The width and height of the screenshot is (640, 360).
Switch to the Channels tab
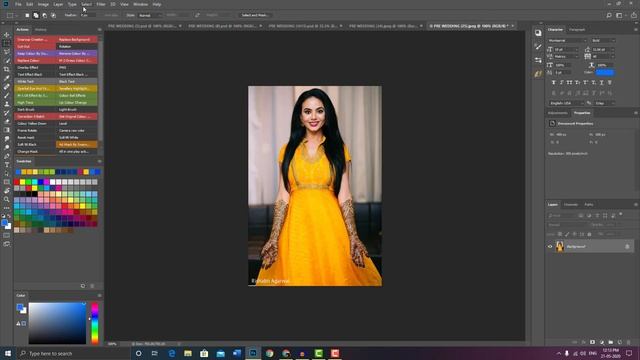tap(571, 204)
